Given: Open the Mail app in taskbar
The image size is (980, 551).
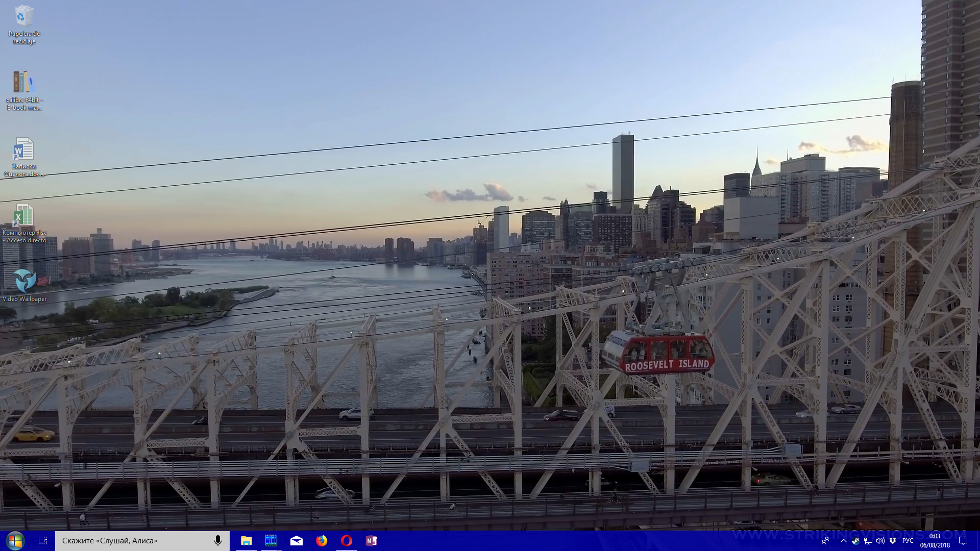Looking at the screenshot, I should click(x=296, y=541).
